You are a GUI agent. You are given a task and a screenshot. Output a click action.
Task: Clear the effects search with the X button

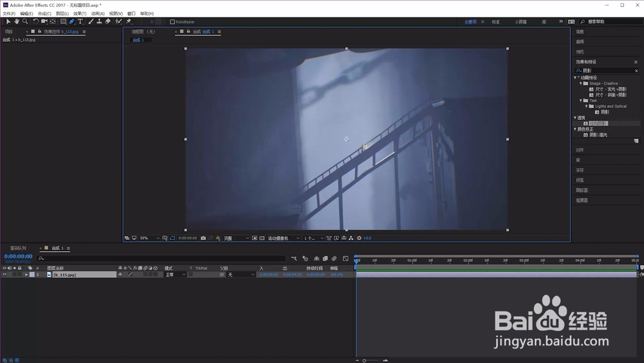coord(636,71)
